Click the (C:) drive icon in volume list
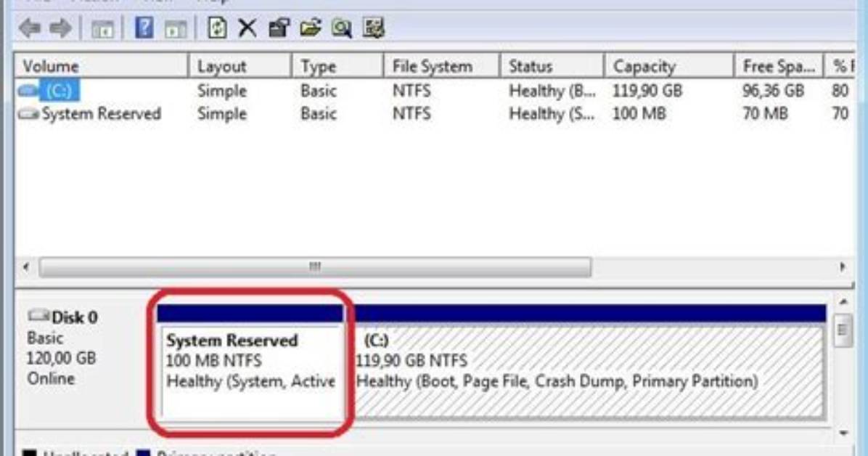Viewport: 868px width, 456px height. [x=28, y=90]
